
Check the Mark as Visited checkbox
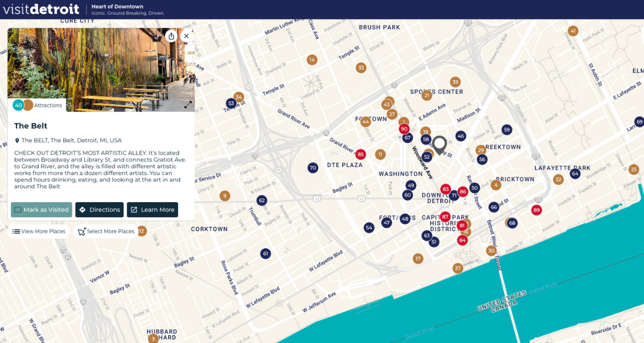[x=18, y=210]
